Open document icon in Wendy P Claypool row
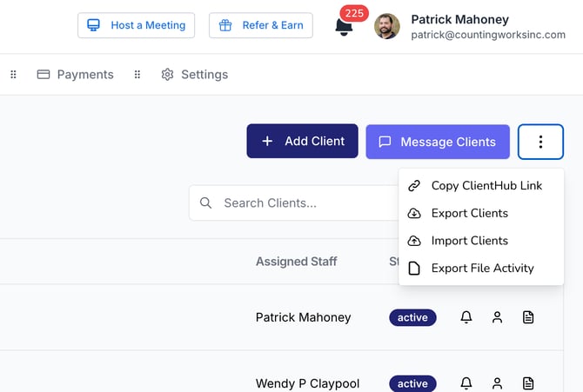 tap(527, 383)
